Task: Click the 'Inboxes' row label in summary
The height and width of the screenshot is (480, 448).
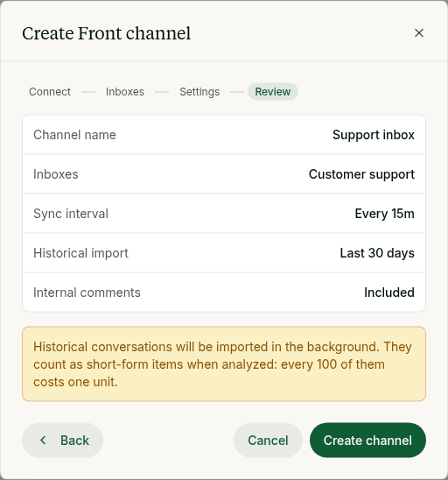Action: (x=56, y=174)
